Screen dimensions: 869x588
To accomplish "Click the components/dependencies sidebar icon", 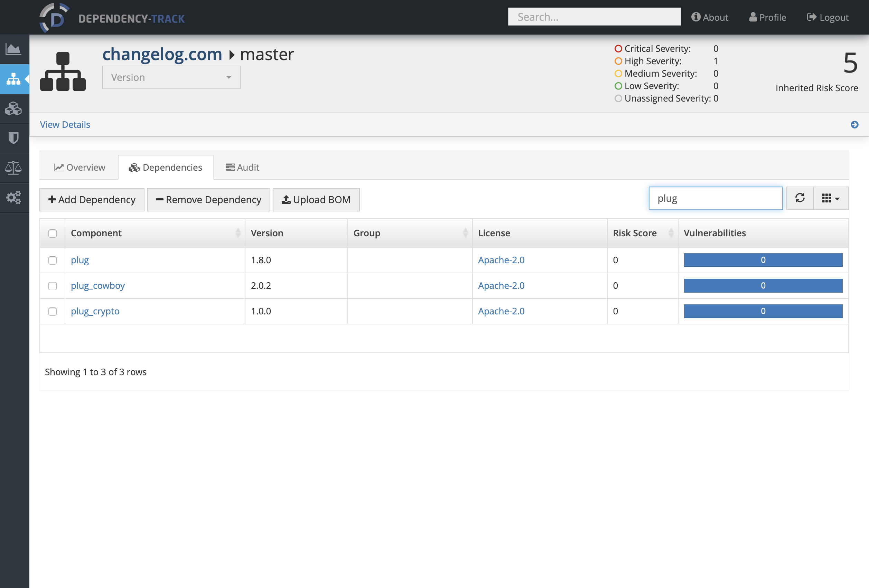I will pos(15,107).
